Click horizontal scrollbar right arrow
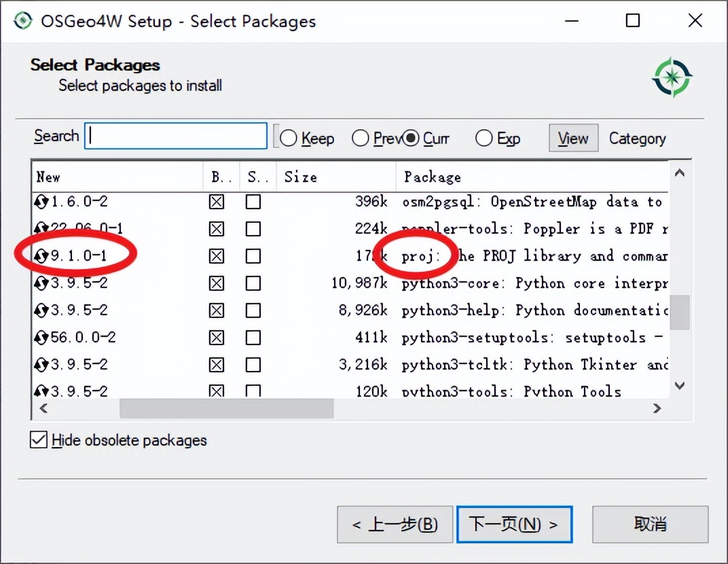 click(657, 408)
